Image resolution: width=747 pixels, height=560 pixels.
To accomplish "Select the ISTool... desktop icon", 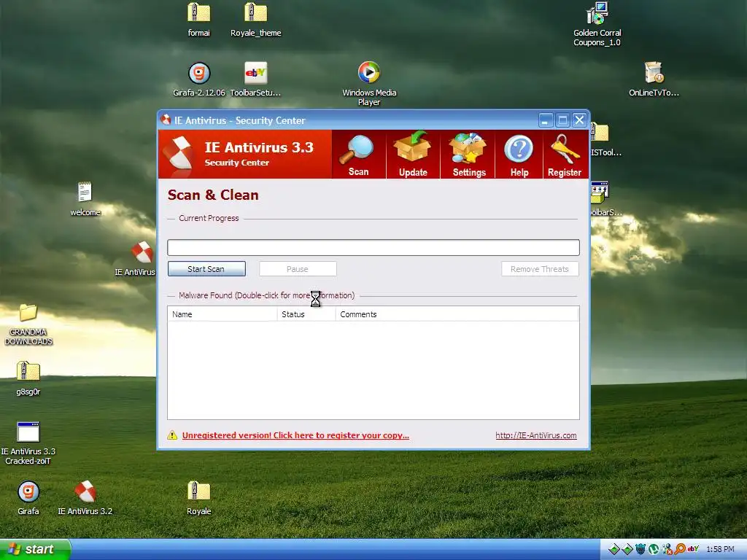I will coord(606,140).
